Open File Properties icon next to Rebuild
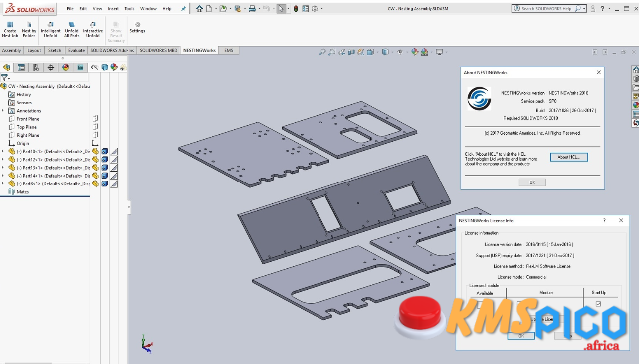Image resolution: width=639 pixels, height=364 pixels. click(x=305, y=9)
